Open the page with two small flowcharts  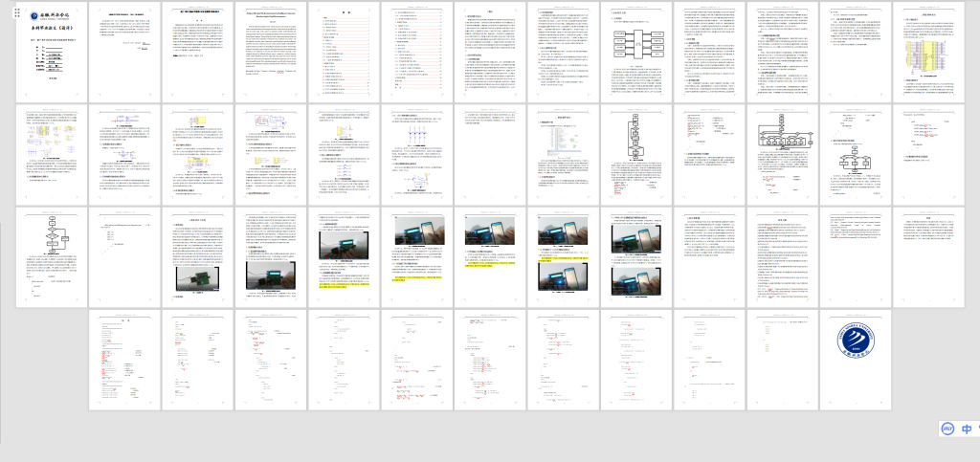click(855, 152)
